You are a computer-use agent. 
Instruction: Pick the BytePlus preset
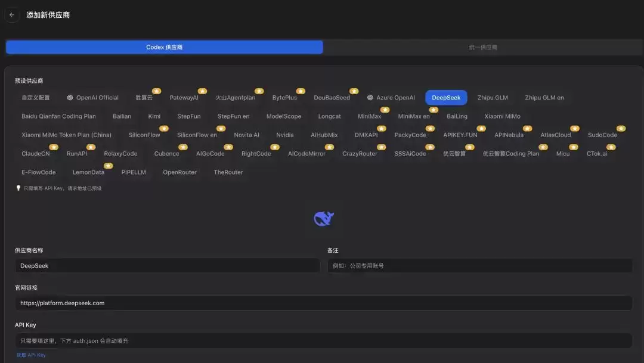(x=284, y=98)
